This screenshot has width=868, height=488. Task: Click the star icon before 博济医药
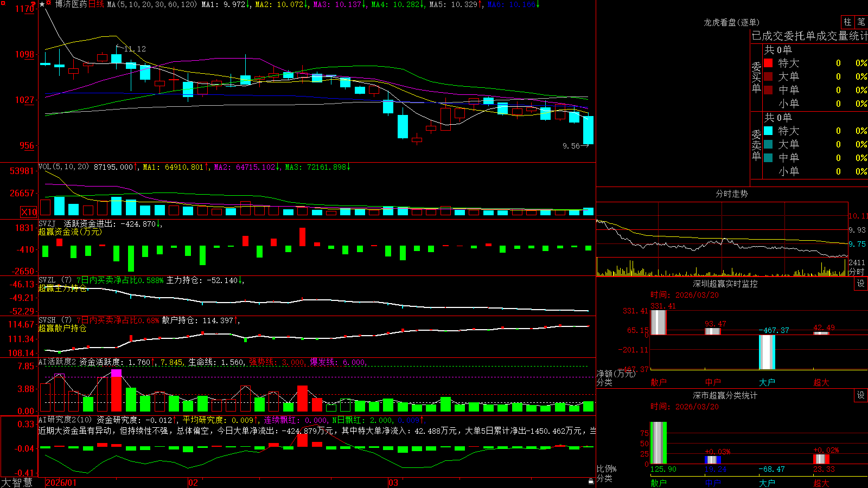42,4
